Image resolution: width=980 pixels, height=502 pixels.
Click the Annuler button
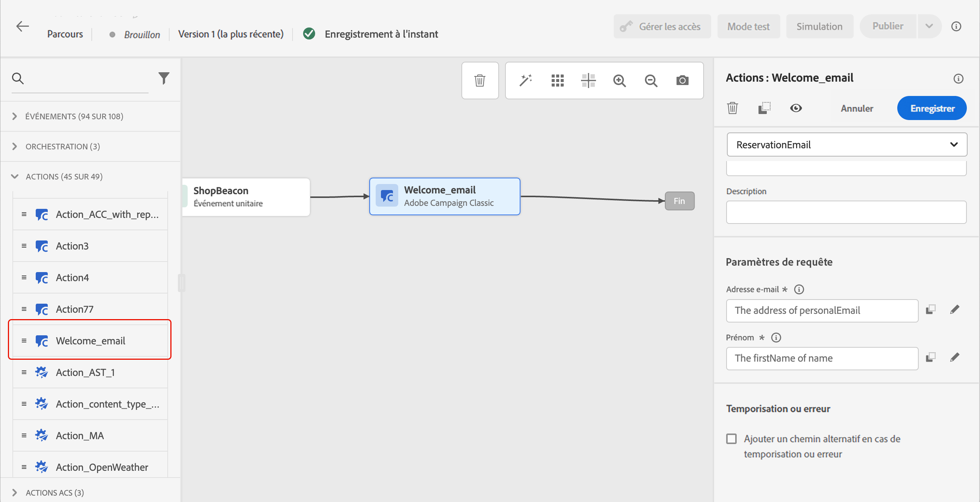[x=857, y=108]
